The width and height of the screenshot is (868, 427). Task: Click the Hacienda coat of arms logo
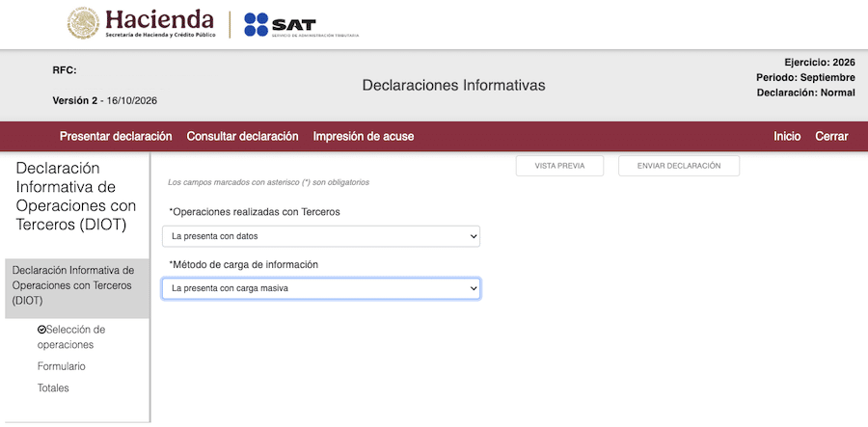[x=84, y=23]
